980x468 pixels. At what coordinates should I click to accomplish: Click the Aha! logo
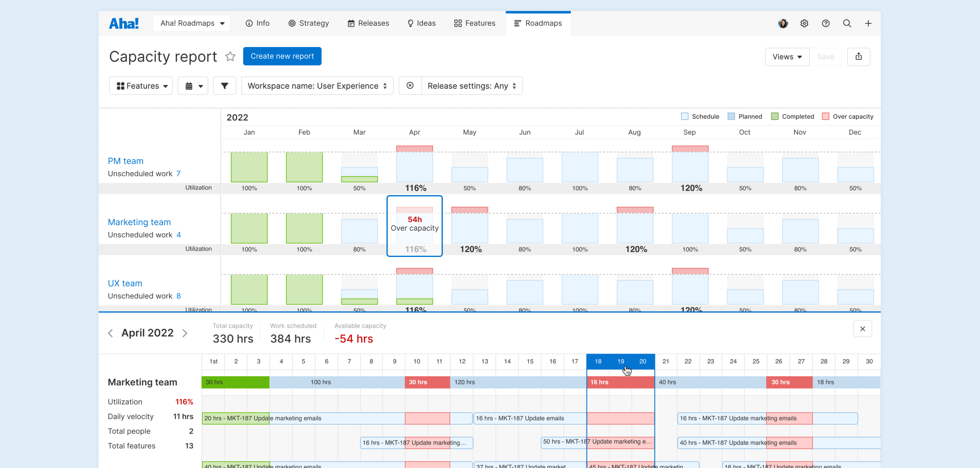[x=124, y=23]
